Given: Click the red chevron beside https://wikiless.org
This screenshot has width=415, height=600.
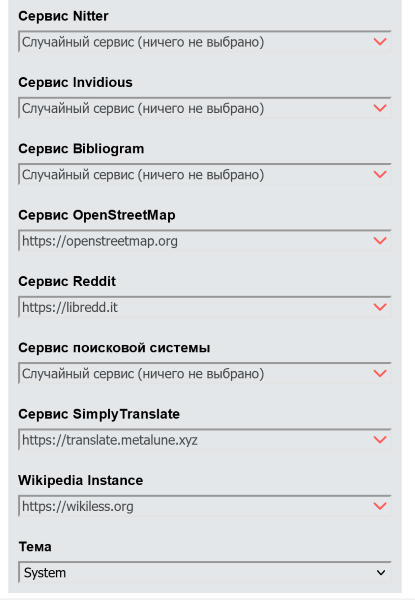Looking at the screenshot, I should pyautogui.click(x=380, y=506).
